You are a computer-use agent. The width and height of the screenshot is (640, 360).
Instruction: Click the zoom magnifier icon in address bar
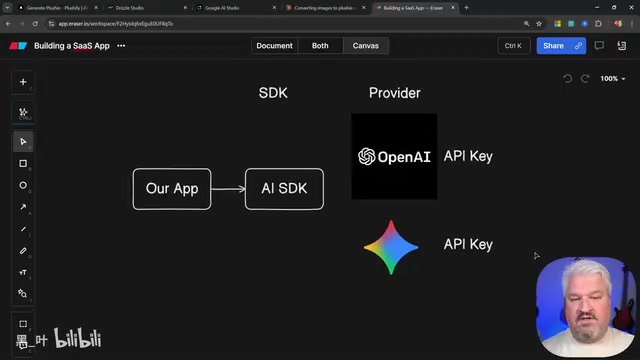coord(527,24)
